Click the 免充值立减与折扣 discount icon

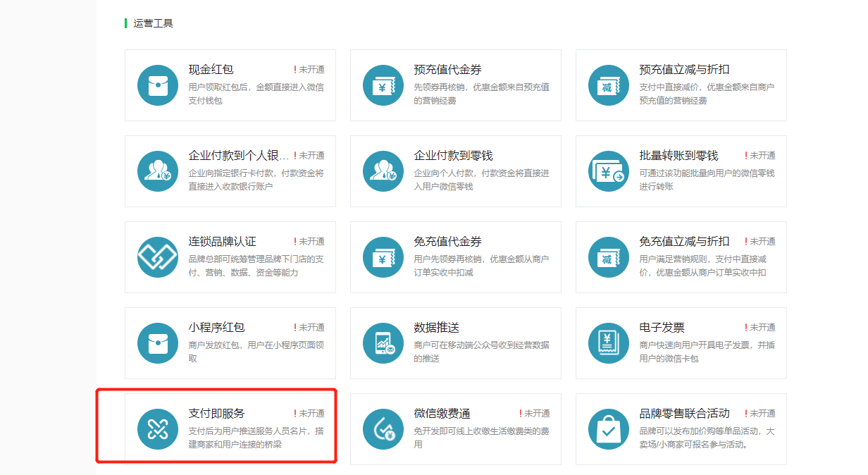tap(609, 257)
